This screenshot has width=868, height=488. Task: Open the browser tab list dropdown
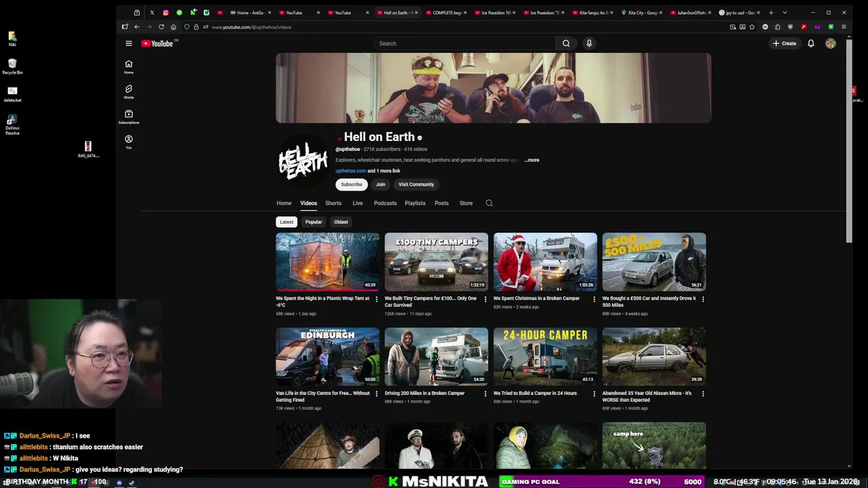pos(785,12)
